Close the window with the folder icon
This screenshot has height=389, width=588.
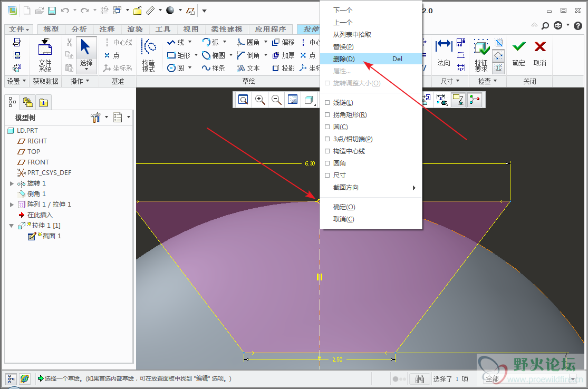pos(137,11)
